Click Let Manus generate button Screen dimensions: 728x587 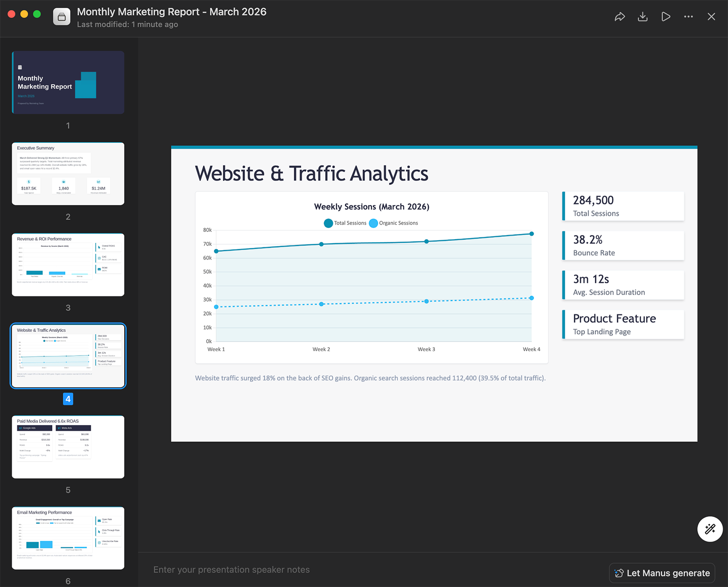[x=662, y=573]
